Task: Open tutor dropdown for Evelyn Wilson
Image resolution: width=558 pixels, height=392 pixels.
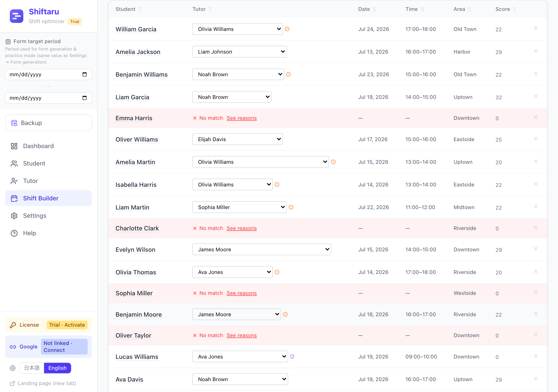Action: pyautogui.click(x=262, y=249)
